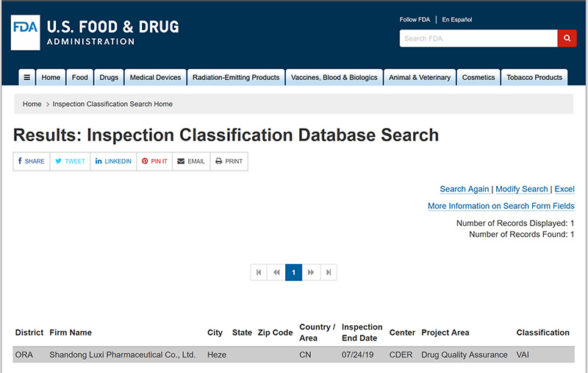
Task: Go to first page of results
Action: click(x=259, y=272)
